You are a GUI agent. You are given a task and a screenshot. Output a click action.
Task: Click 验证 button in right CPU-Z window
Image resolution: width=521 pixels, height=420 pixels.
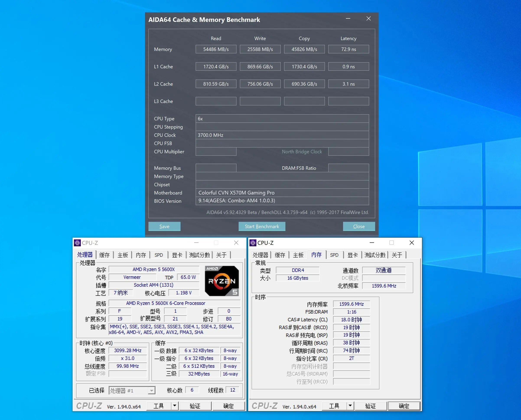click(371, 406)
